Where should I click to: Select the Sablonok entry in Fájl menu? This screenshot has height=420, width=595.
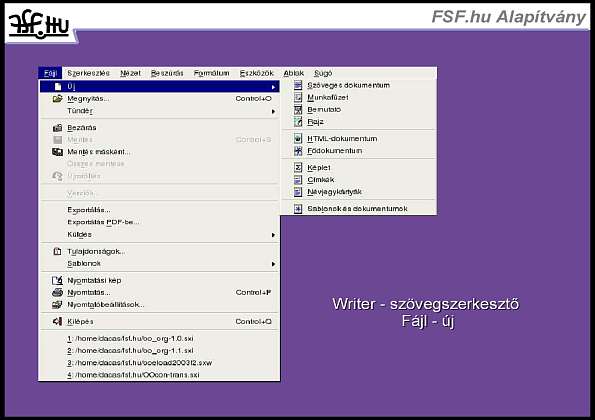tap(159, 263)
